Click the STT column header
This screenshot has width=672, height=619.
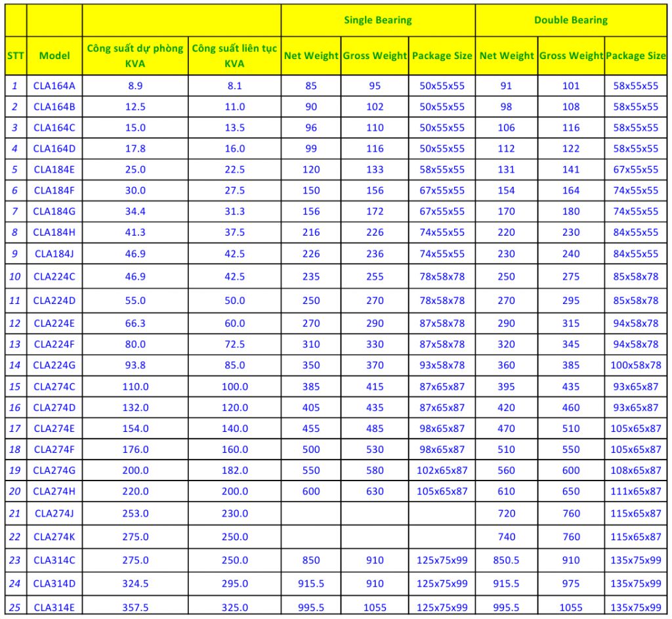point(15,56)
